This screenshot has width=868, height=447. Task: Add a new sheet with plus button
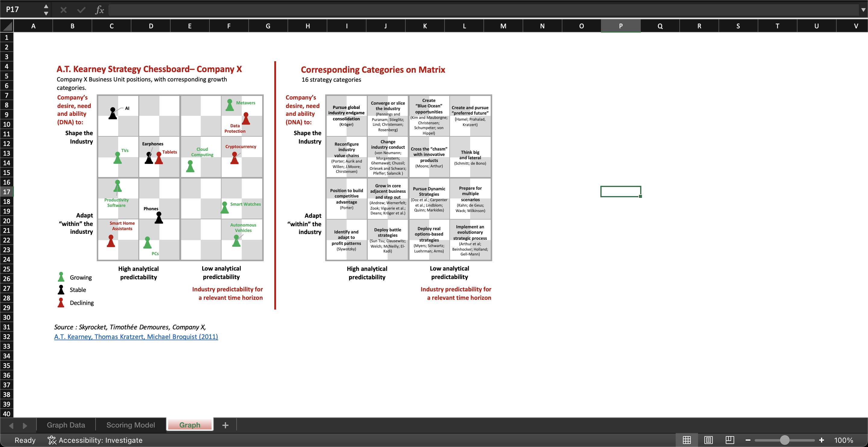pos(225,425)
